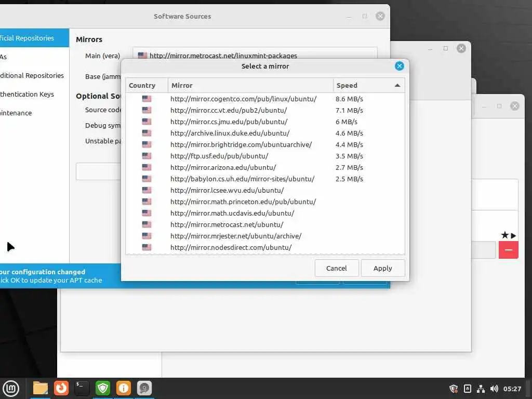Open the Maintenance section
This screenshot has width=532, height=399.
[x=34, y=113]
